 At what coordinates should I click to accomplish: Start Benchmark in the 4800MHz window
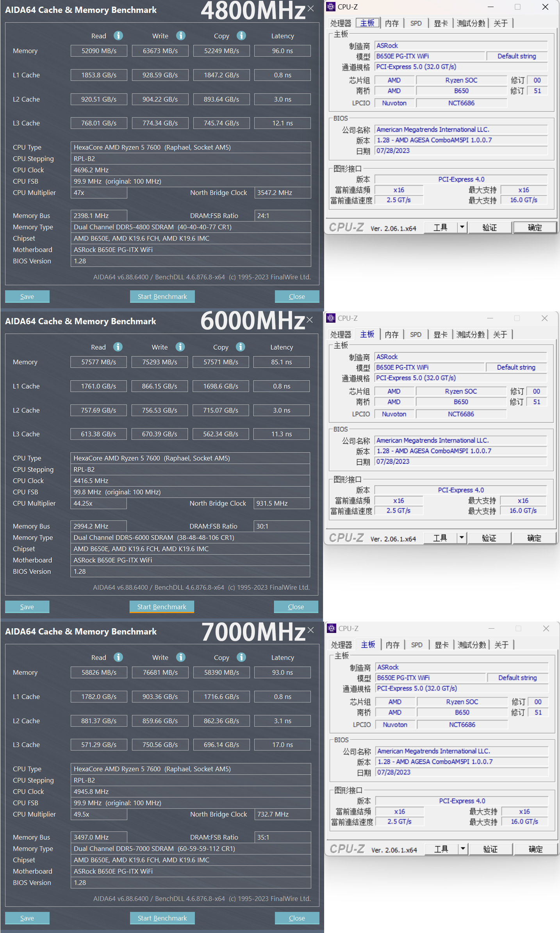pyautogui.click(x=162, y=297)
